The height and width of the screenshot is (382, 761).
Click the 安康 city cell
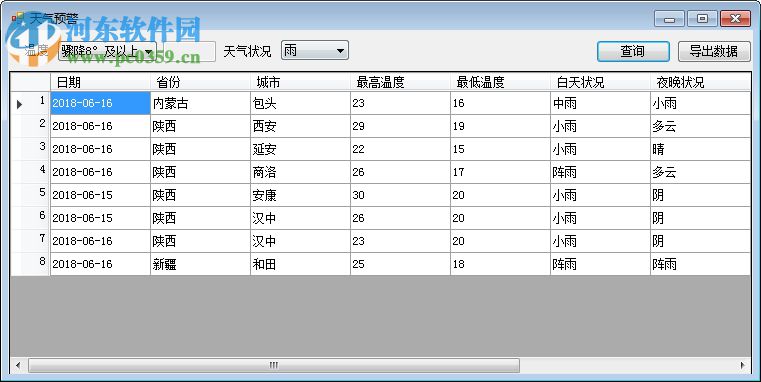[x=300, y=195]
